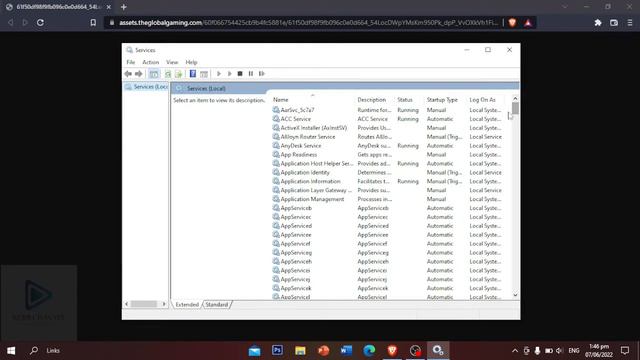This screenshot has height=360, width=640.
Task: Sort by Startup Type column header
Action: coord(442,100)
